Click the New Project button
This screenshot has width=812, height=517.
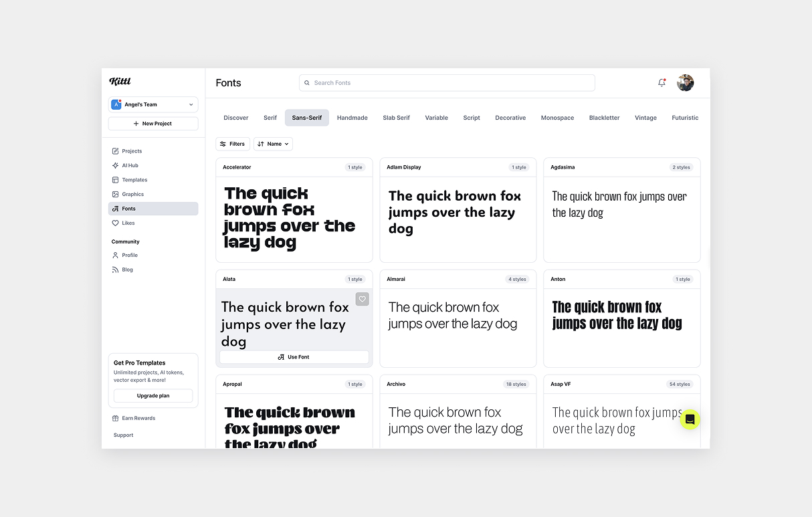153,124
